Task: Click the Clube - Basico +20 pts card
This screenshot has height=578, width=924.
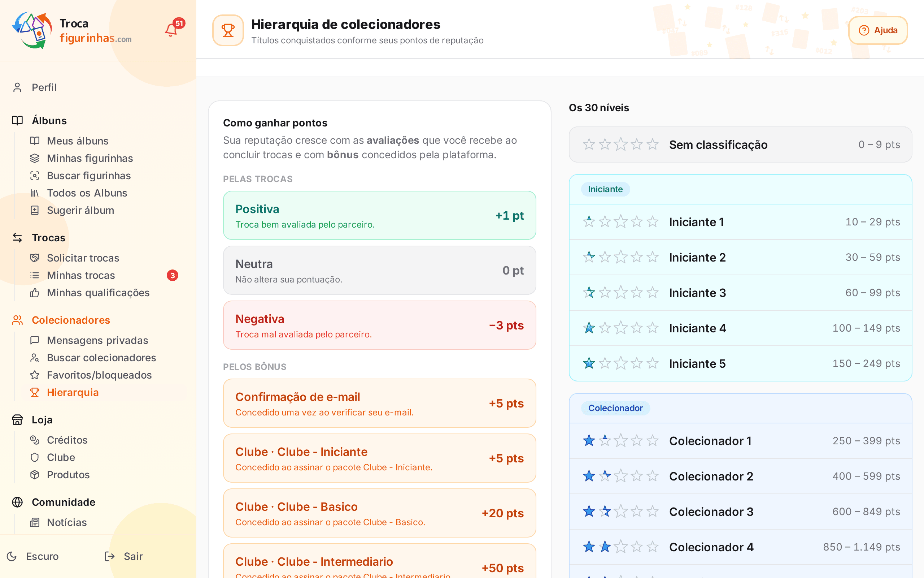Action: tap(380, 513)
